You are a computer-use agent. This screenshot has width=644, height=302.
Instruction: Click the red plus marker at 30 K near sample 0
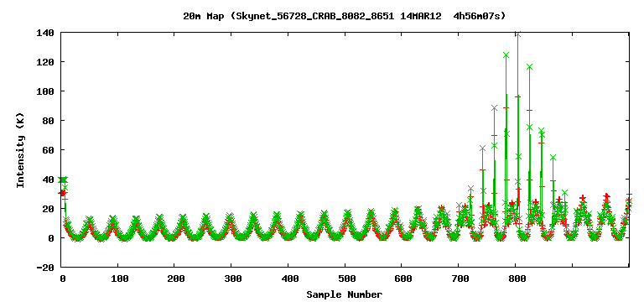[61, 193]
